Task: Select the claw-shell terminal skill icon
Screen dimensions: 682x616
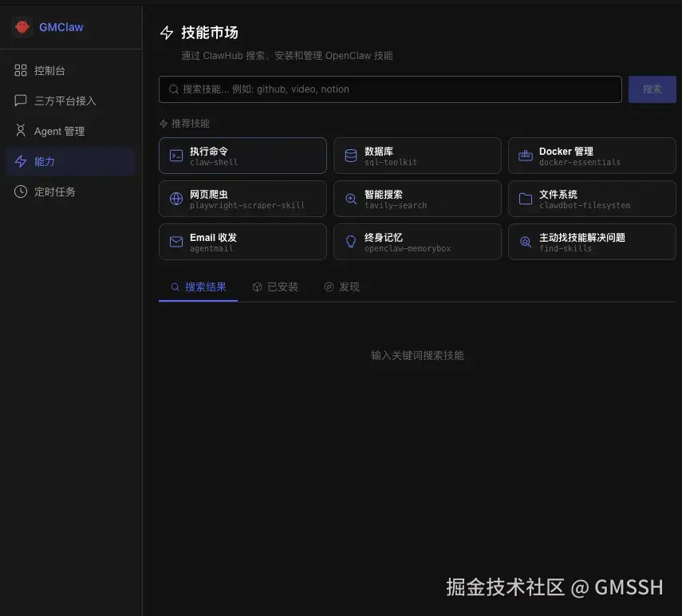Action: [176, 155]
